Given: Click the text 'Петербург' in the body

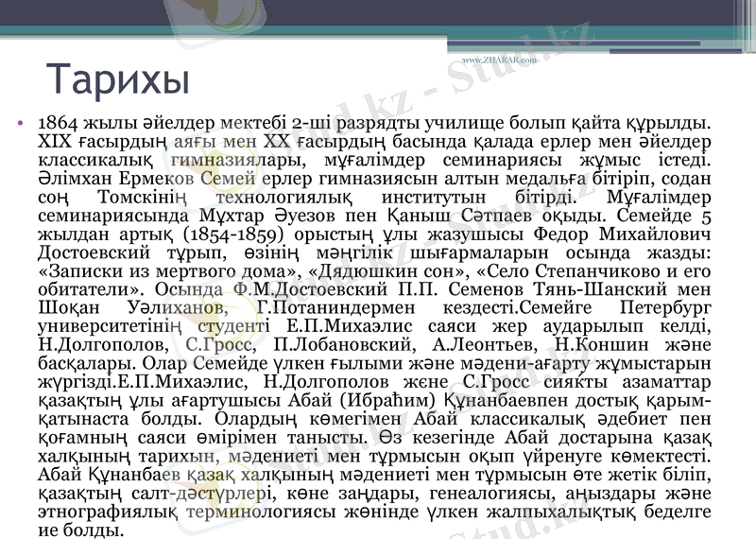Looking at the screenshot, I should pyautogui.click(x=665, y=308).
